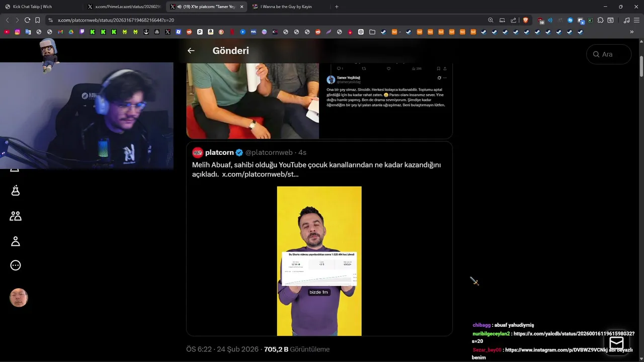Click the platcorn profile avatar
644x362 pixels.
(198, 152)
